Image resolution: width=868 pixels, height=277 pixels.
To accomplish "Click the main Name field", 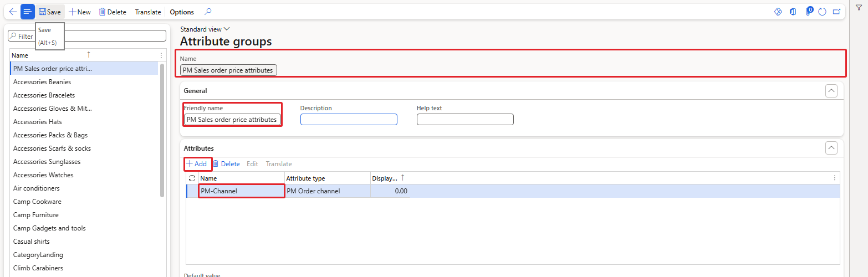I will (228, 70).
